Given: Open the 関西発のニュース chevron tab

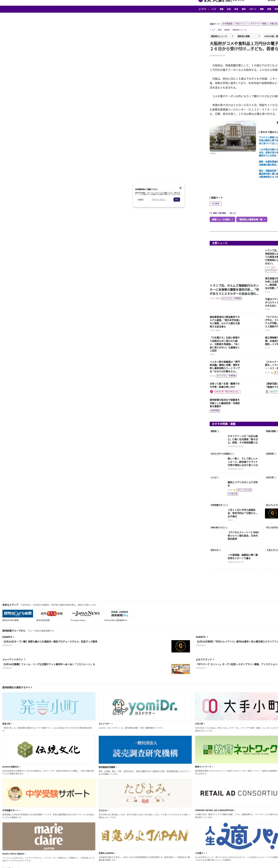Looking at the screenshot, I should pos(222,36).
